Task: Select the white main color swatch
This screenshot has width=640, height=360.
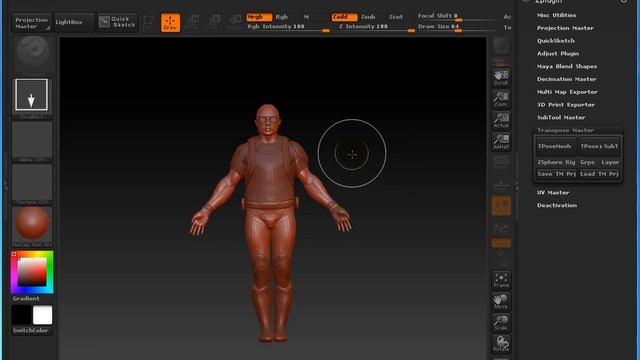Action: point(42,315)
